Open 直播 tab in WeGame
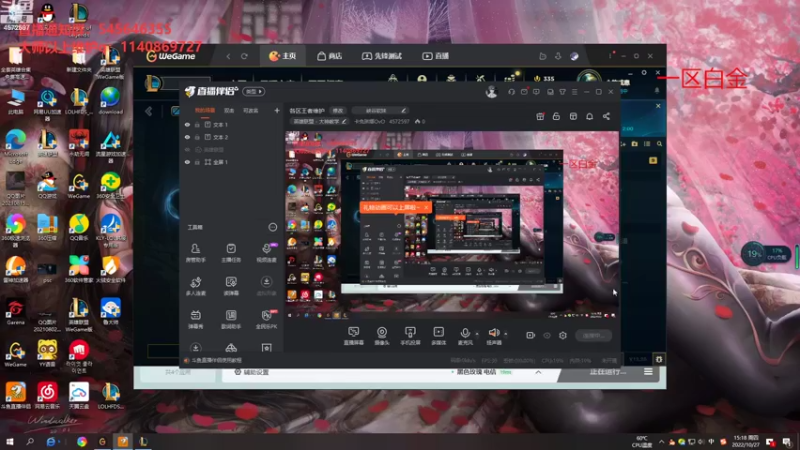Viewport: 800px width, 450px height. 435,56
